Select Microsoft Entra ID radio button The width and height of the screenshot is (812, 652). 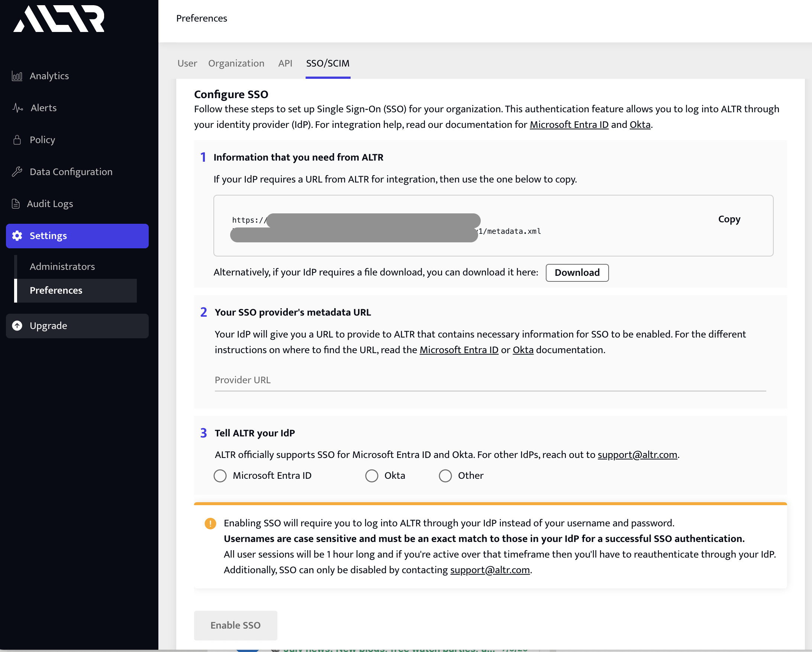click(x=220, y=476)
